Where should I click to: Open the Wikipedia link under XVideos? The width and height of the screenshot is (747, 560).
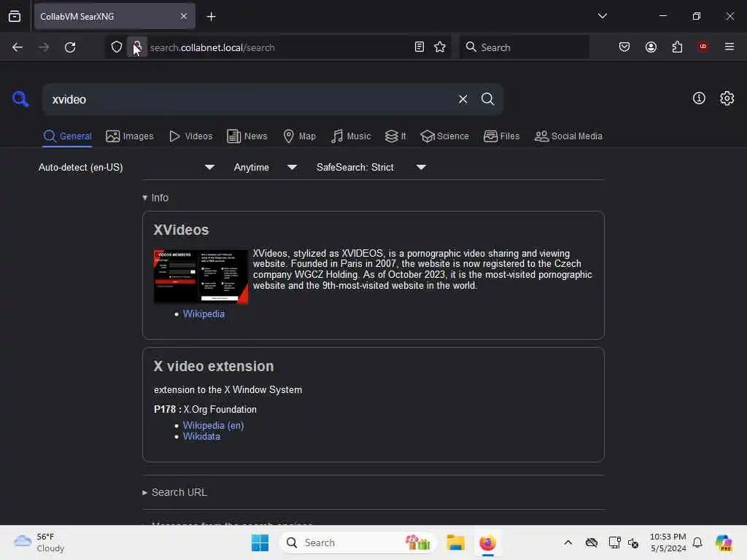tap(204, 314)
